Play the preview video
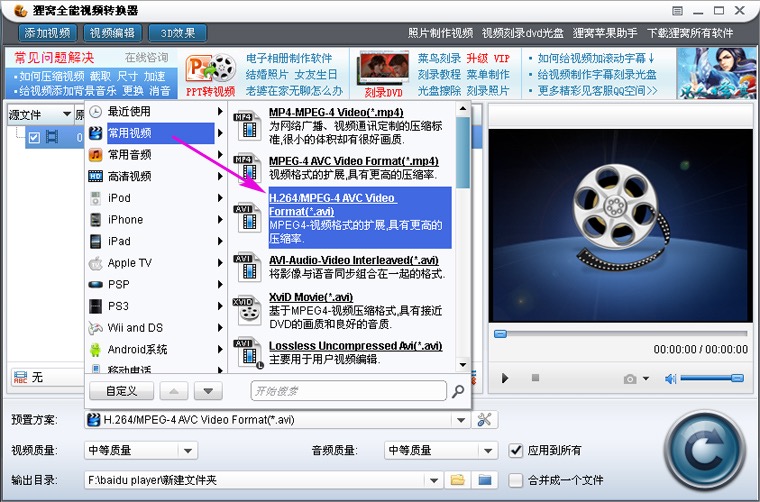Screen dimensions: 760x502 pos(505,378)
